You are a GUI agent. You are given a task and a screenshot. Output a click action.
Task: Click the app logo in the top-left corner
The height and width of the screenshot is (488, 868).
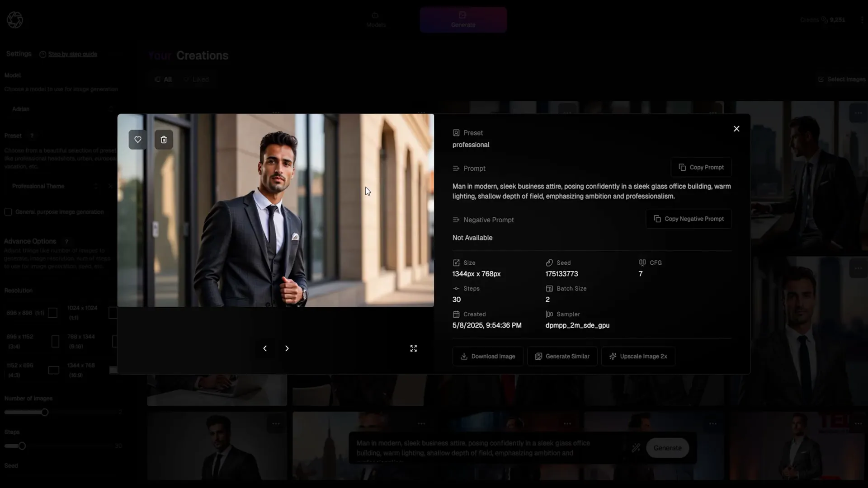15,20
